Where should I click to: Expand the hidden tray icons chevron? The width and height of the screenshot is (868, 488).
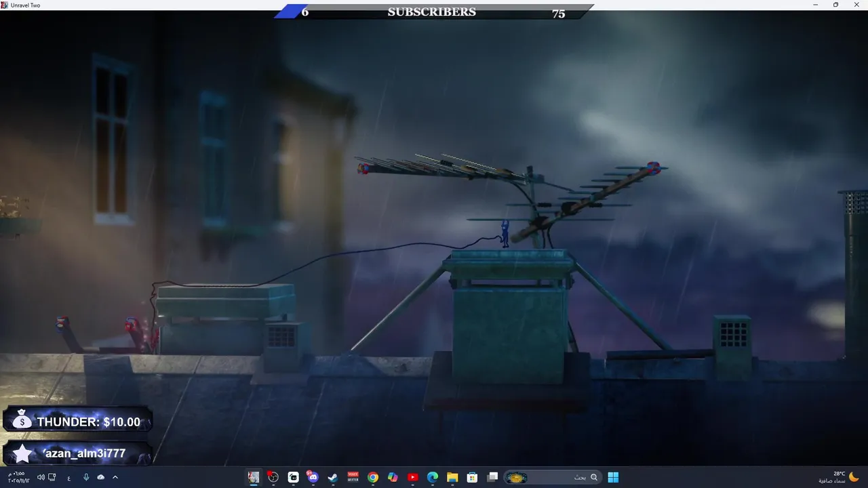click(115, 477)
